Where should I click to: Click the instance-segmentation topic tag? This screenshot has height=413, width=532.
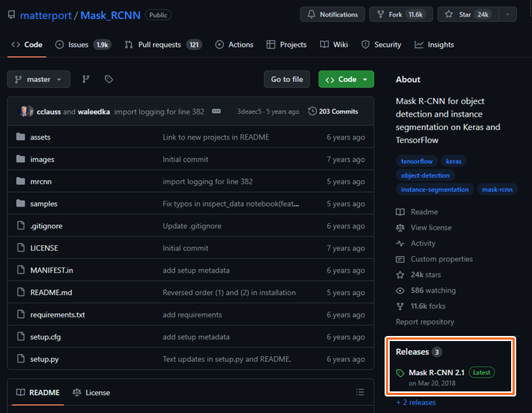435,189
